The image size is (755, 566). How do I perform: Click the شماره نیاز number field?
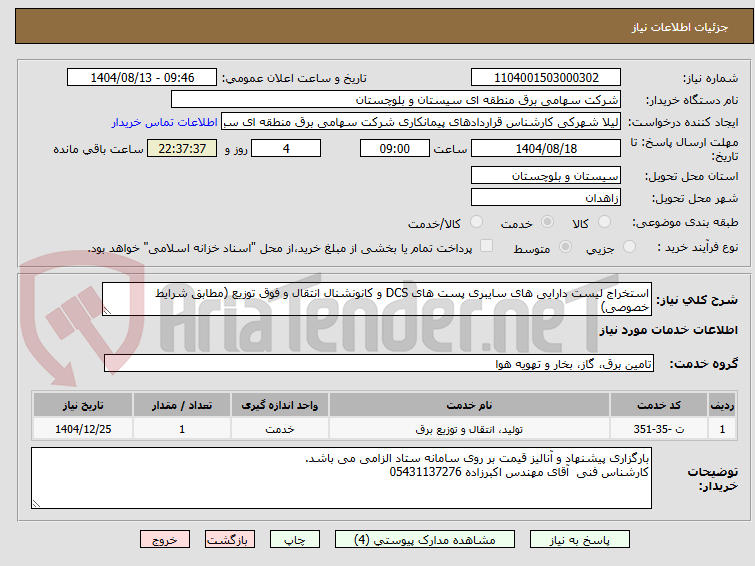[x=546, y=78]
